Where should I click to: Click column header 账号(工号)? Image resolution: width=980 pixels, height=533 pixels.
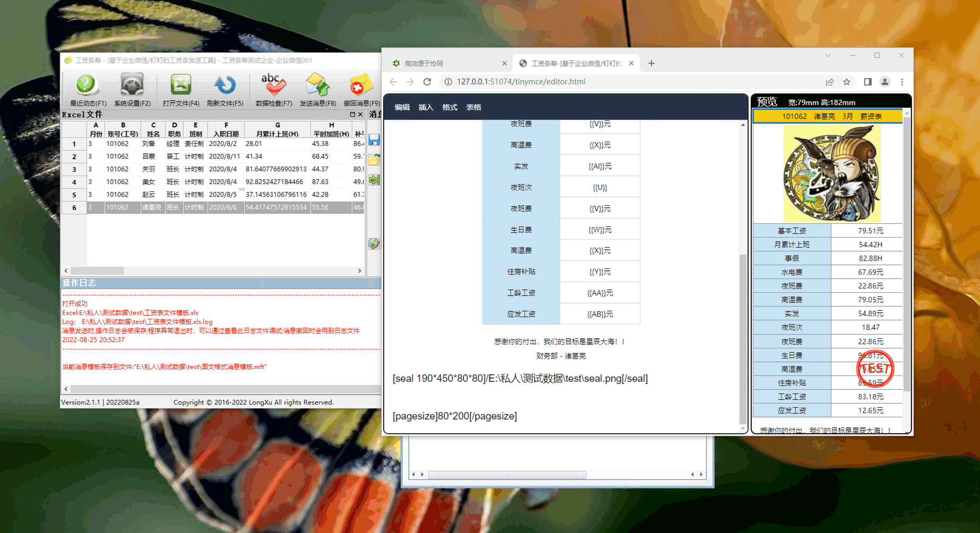(123, 130)
